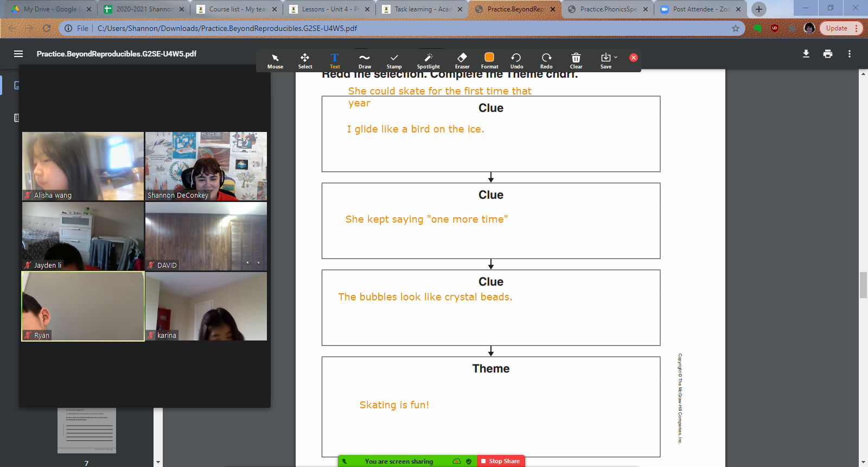Choose the Select annotation tool
Screen dimensions: 868x467
(x=305, y=61)
